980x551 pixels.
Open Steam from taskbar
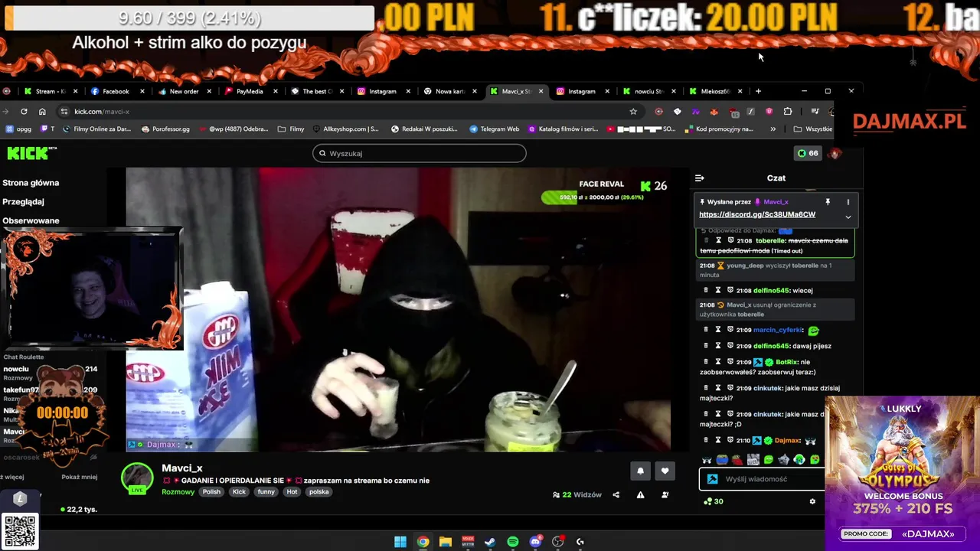coord(490,542)
